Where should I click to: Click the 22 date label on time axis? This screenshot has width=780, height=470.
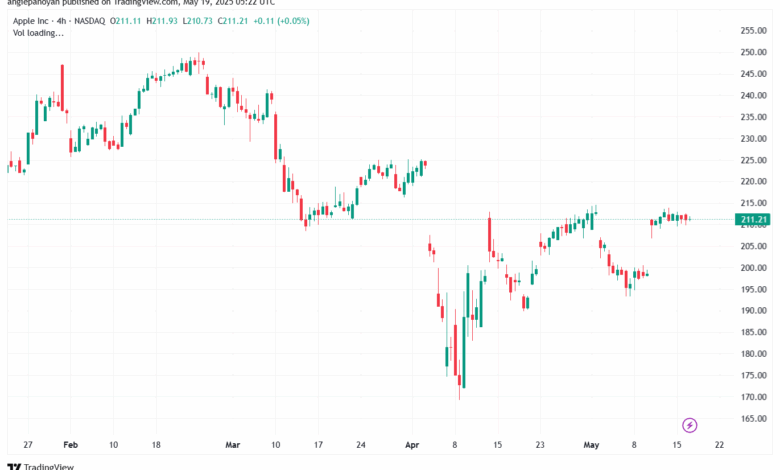click(x=719, y=445)
